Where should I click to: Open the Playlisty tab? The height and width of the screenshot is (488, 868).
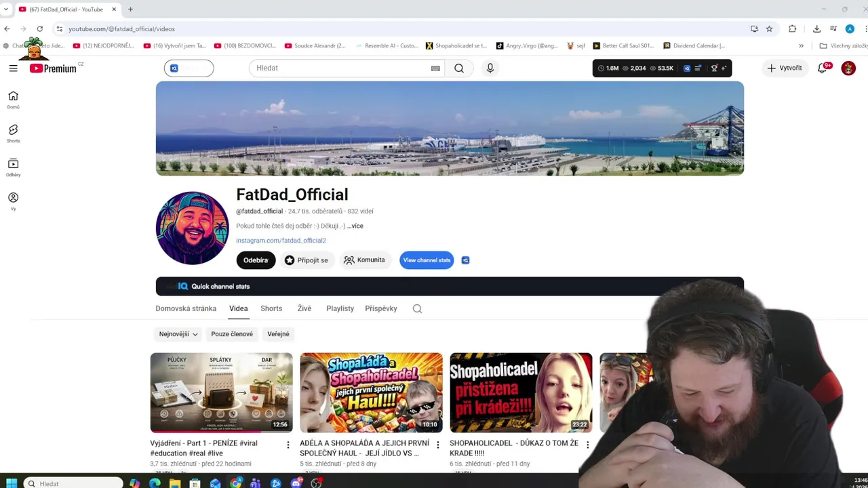click(x=340, y=308)
